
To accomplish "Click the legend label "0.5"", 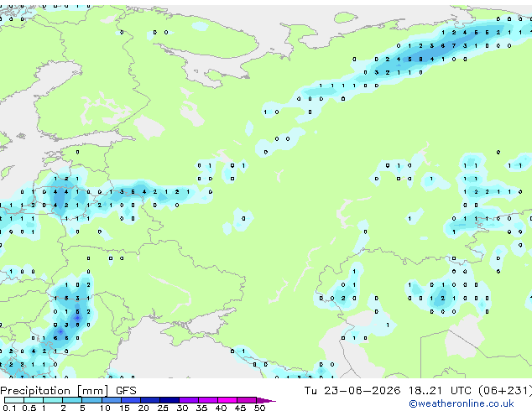I will (29, 408).
